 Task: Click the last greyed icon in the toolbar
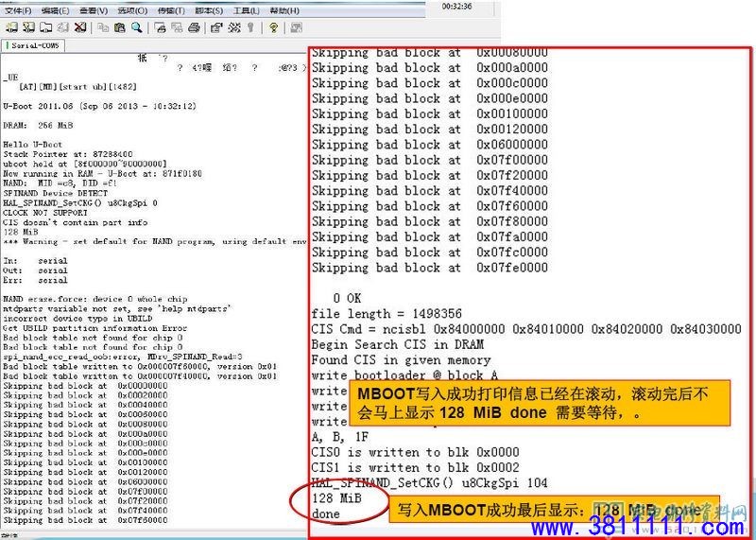296,27
